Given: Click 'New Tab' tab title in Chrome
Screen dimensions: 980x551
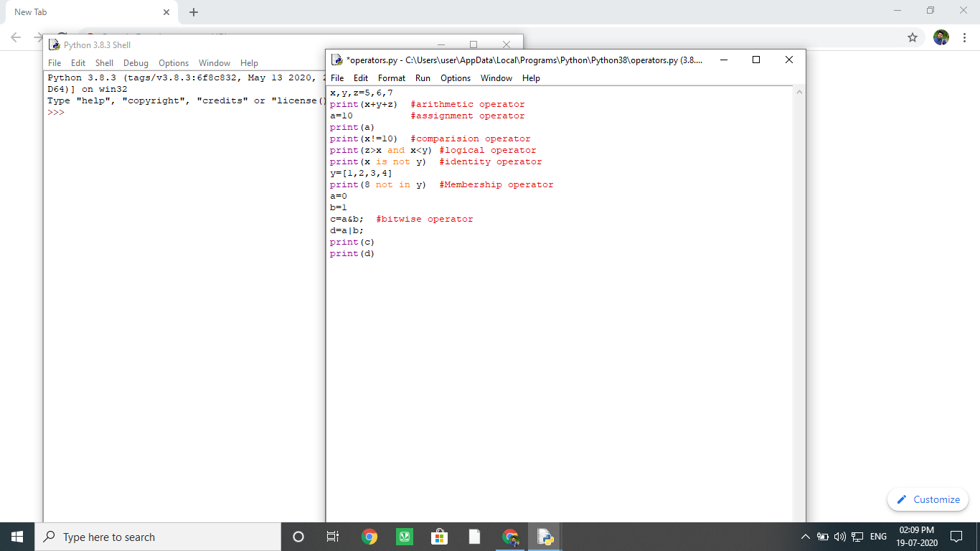Looking at the screenshot, I should 30,12.
